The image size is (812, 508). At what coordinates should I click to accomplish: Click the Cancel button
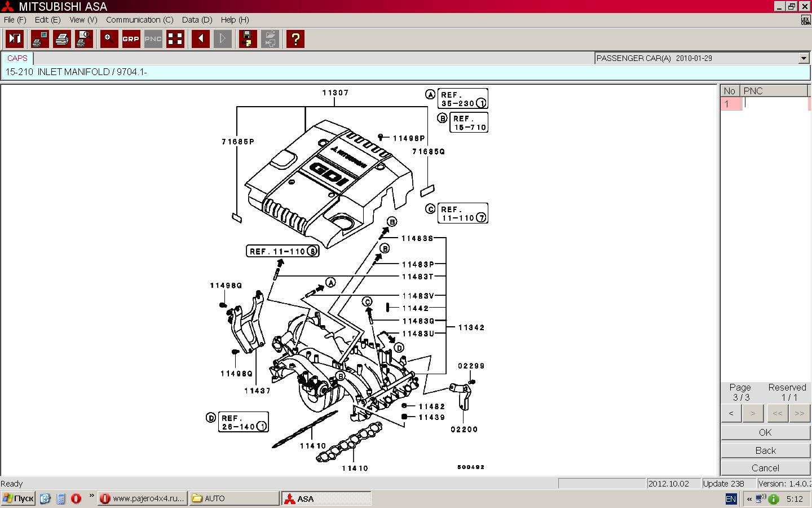click(765, 468)
